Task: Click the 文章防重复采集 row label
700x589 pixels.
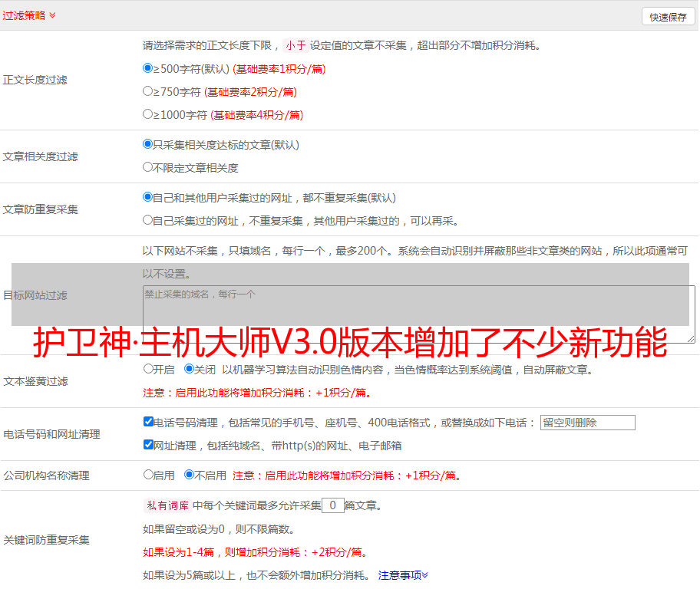Action: [x=40, y=209]
